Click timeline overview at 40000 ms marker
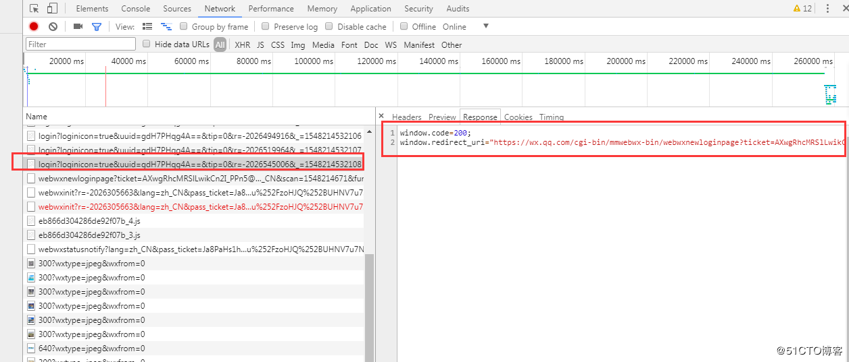This screenshot has width=849, height=362. [129, 62]
